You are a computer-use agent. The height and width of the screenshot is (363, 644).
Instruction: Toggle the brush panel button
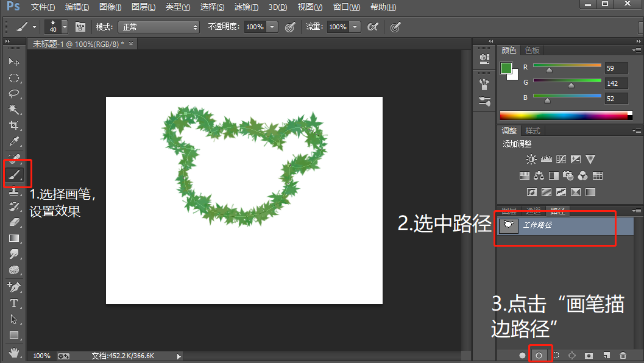pos(80,27)
